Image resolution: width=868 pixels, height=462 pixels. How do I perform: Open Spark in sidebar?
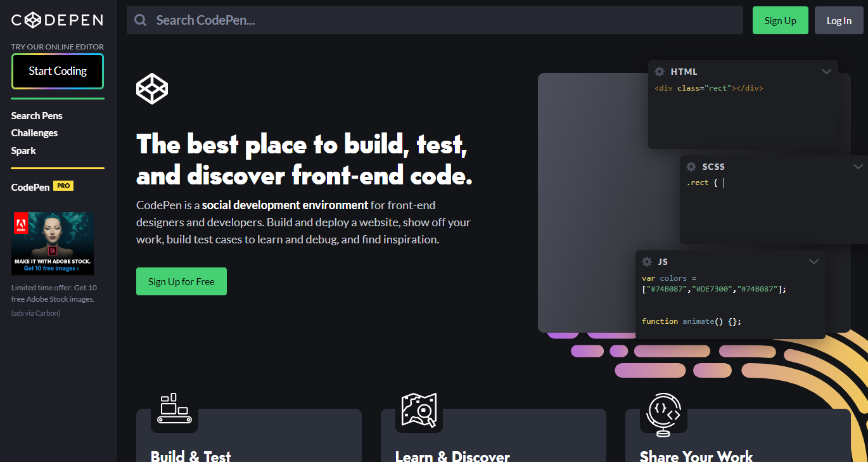tap(23, 151)
